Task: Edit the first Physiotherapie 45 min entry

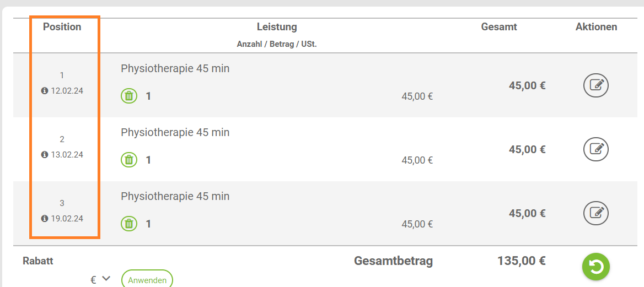Action: (x=596, y=85)
